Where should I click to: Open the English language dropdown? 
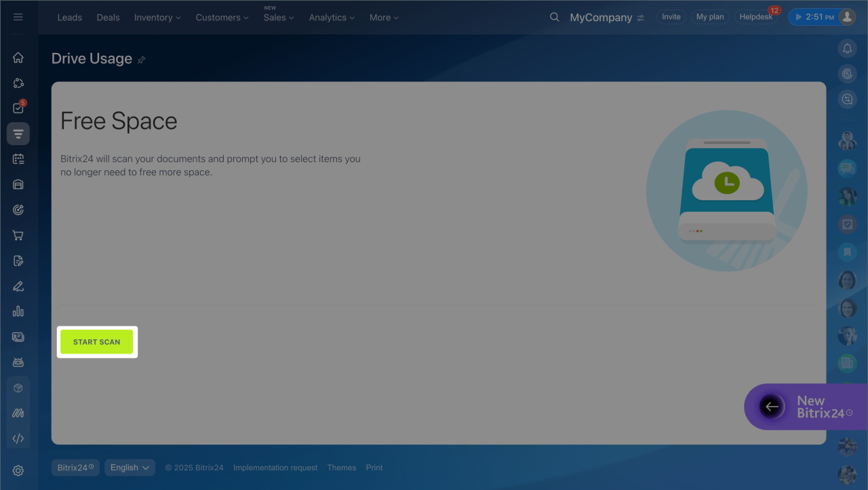130,468
